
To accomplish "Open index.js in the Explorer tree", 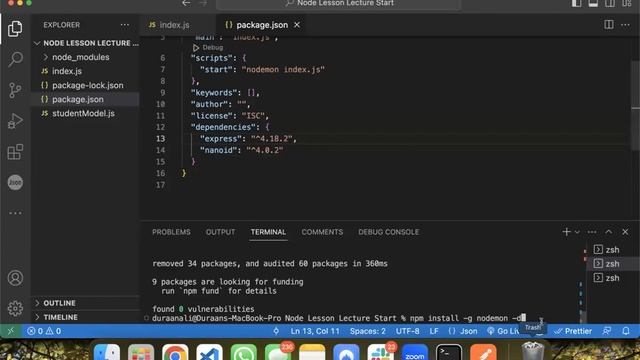I will (86, 71).
